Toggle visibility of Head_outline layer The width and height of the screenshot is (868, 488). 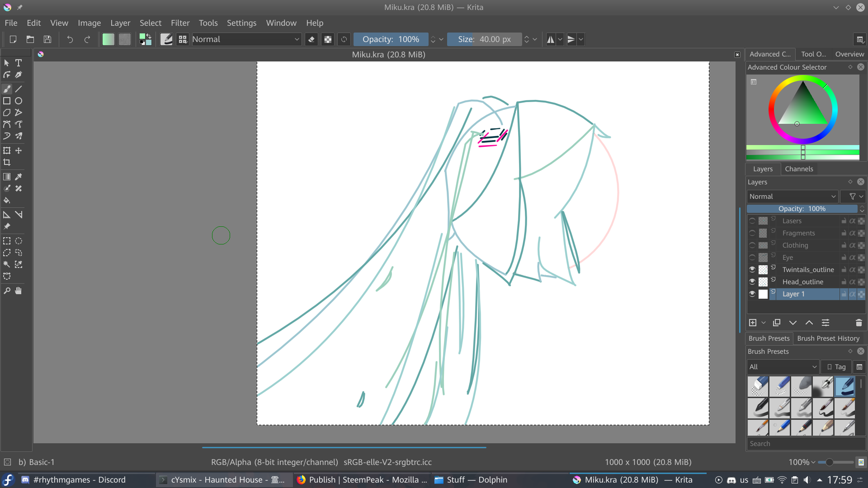[x=752, y=282]
